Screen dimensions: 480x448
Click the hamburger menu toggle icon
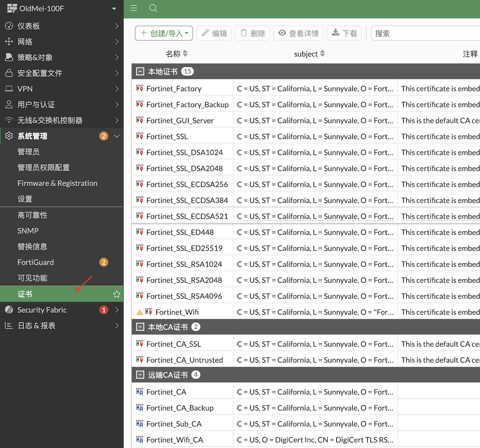click(134, 8)
